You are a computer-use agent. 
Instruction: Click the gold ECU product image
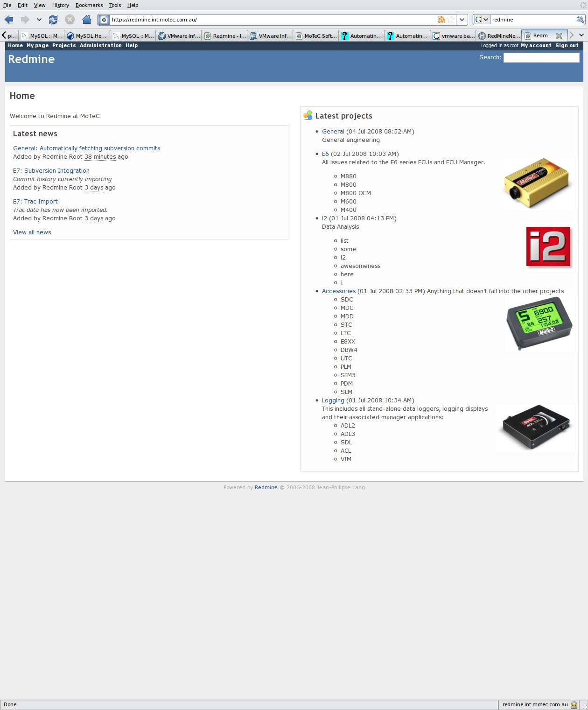pyautogui.click(x=537, y=183)
